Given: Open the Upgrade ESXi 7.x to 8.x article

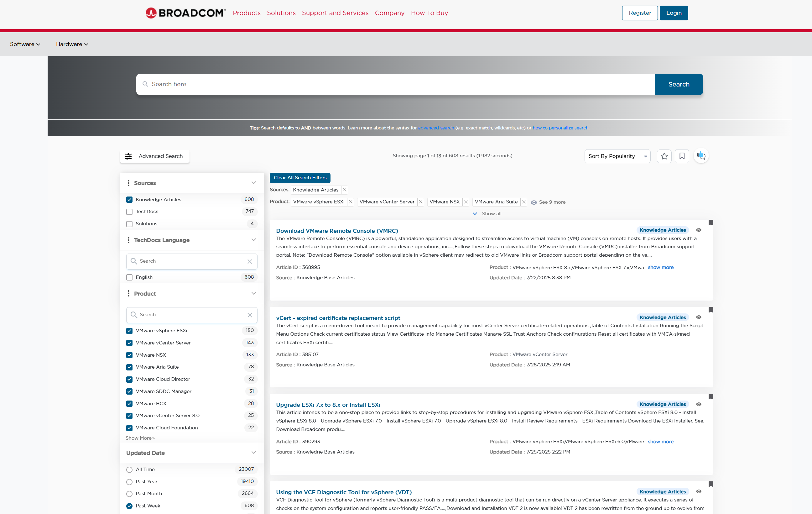Looking at the screenshot, I should 328,404.
